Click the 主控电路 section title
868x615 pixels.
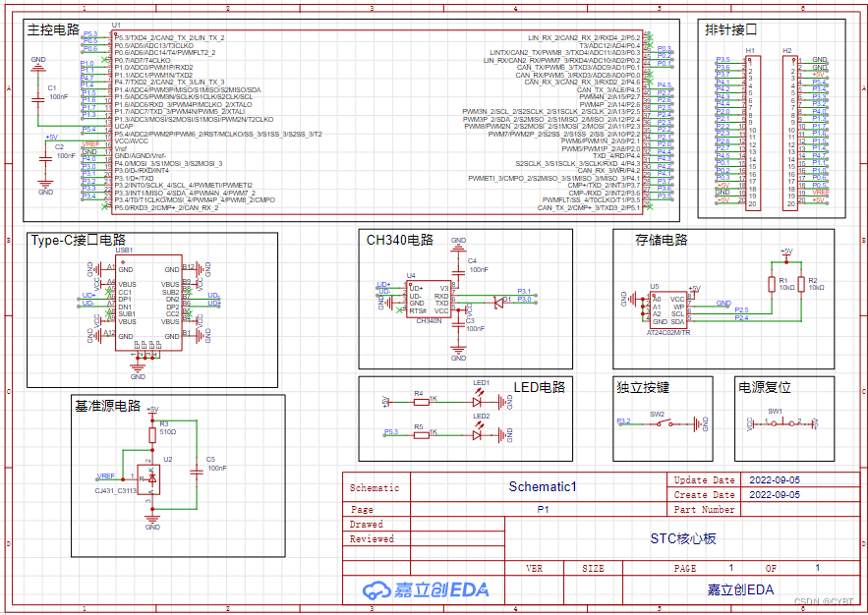point(53,29)
